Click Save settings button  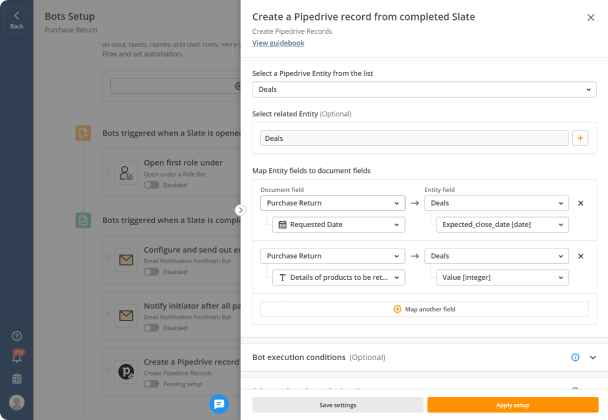[337, 405]
